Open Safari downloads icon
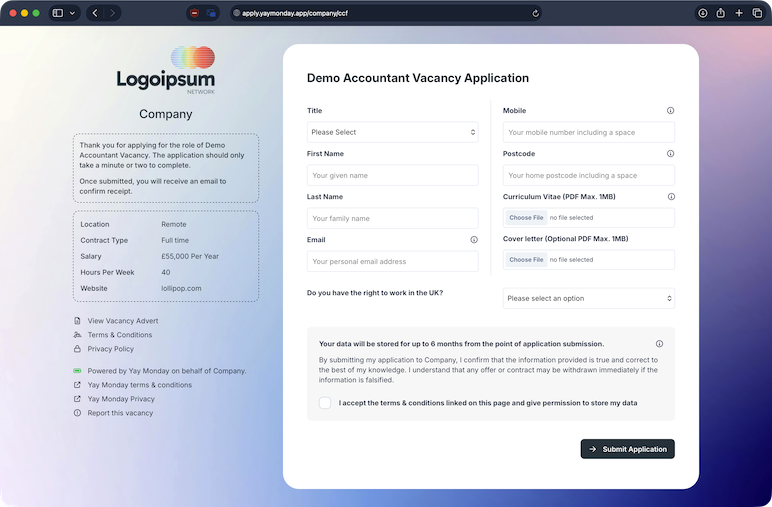 703,13
